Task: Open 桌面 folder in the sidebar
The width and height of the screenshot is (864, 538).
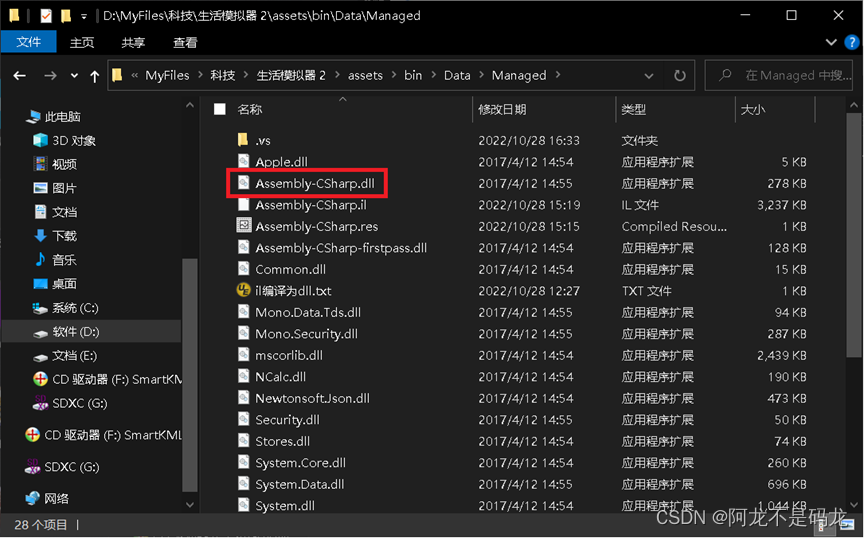Action: click(x=55, y=283)
